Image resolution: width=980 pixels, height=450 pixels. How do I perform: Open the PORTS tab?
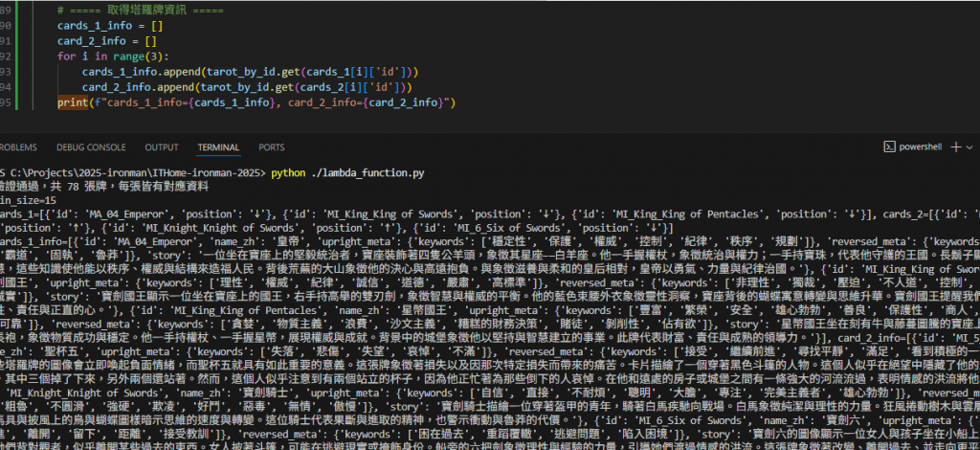272,147
